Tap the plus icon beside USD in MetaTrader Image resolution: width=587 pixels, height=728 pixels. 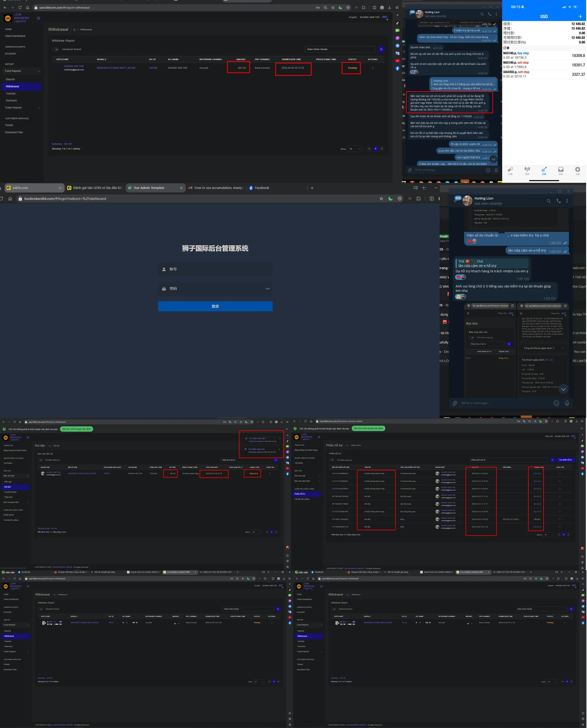tap(580, 16)
